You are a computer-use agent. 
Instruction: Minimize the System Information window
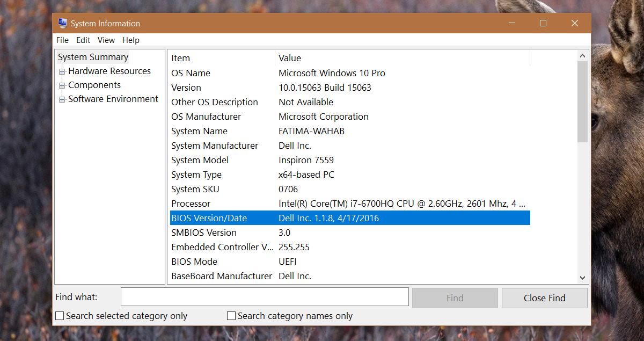[511, 23]
